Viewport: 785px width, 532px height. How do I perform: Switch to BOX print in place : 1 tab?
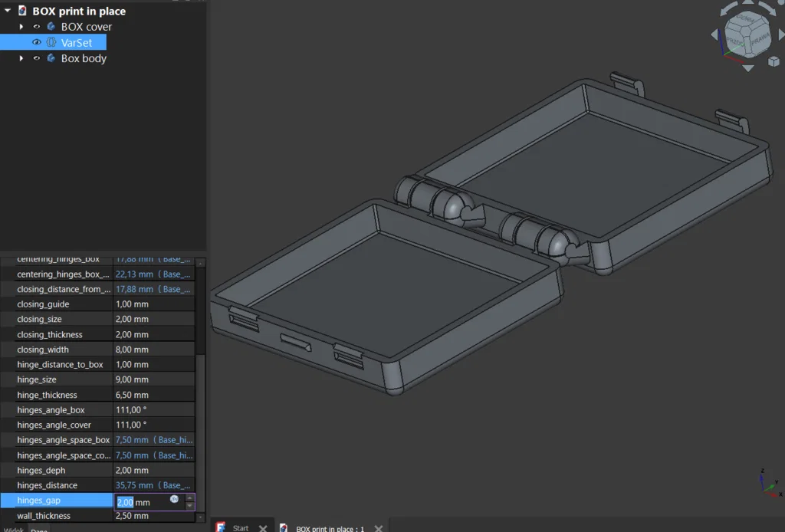pos(330,528)
